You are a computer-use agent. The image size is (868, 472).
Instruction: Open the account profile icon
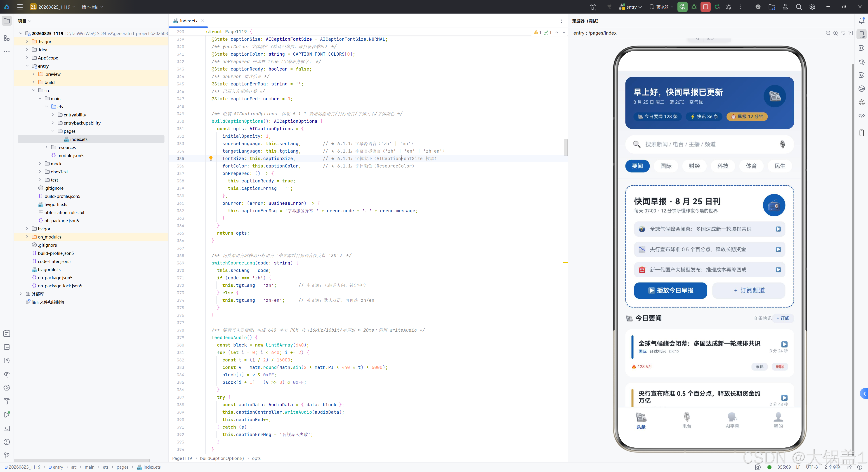(x=785, y=7)
